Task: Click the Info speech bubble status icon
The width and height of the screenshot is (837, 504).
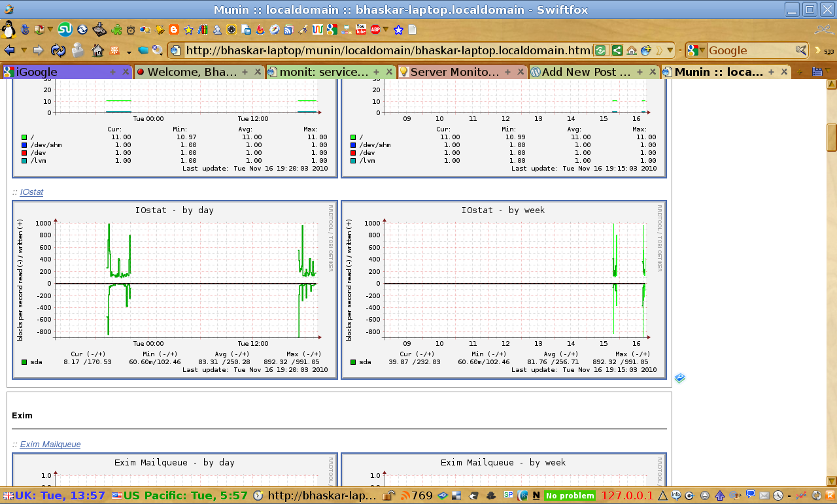Action: tap(676, 496)
